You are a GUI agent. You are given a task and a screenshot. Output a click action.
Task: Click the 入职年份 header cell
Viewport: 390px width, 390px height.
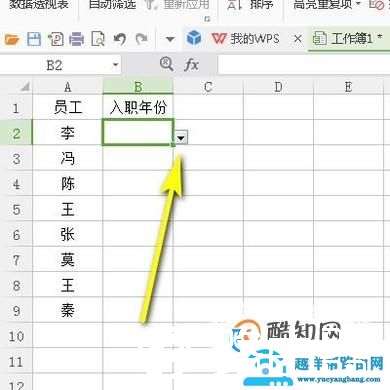pyautogui.click(x=138, y=107)
